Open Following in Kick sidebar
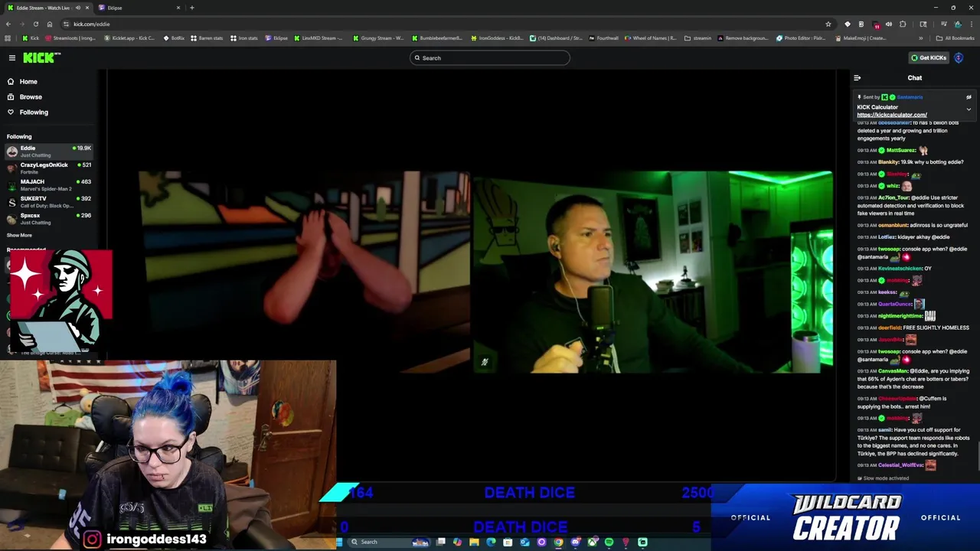The width and height of the screenshot is (980, 551). click(34, 112)
